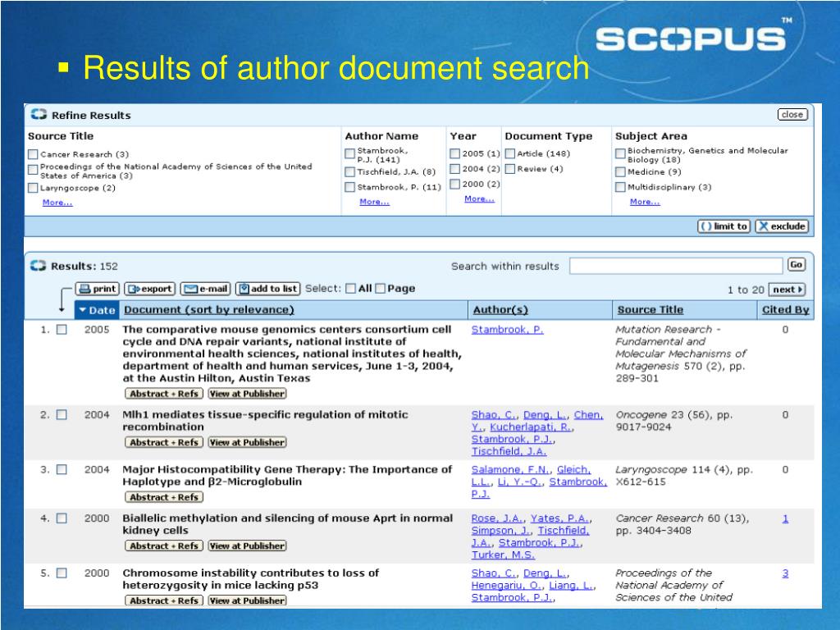The height and width of the screenshot is (630, 840).
Task: Check the Medicine (9) subject area
Action: coord(620,172)
